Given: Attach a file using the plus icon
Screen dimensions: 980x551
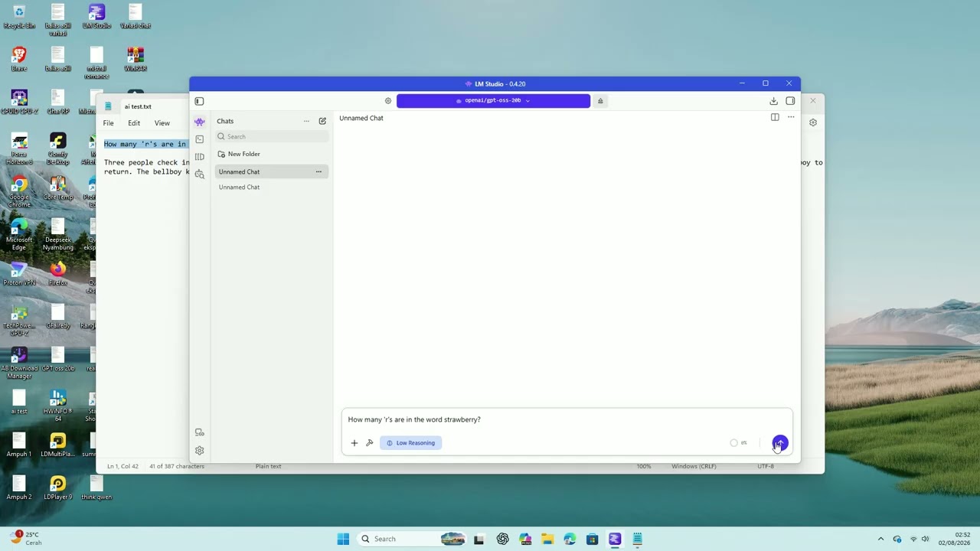Looking at the screenshot, I should tap(354, 443).
